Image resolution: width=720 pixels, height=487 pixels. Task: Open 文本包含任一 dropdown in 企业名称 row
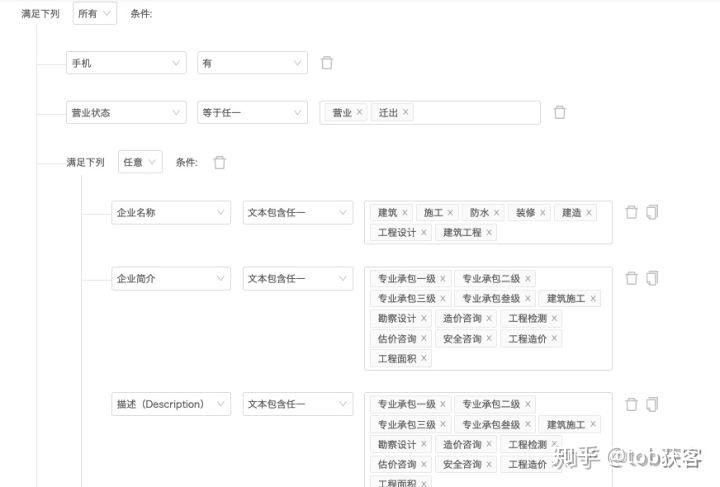298,213
